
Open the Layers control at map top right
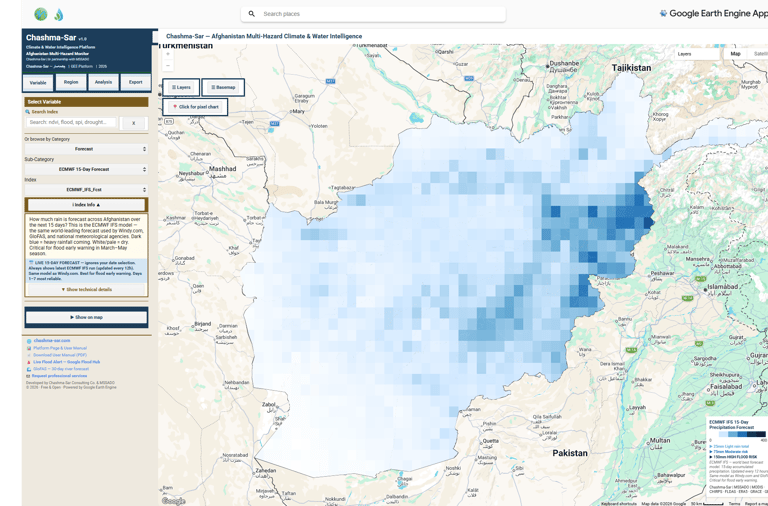(x=696, y=54)
